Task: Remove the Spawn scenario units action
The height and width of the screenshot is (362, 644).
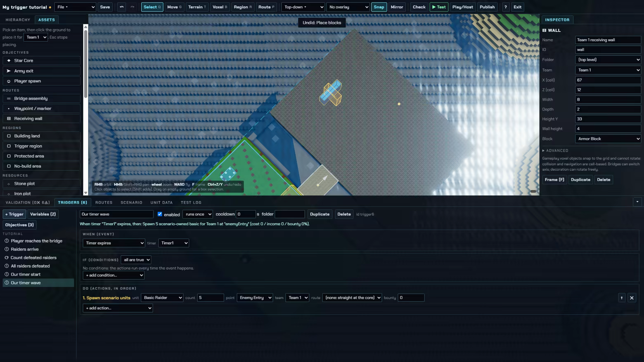Action: coord(632,298)
